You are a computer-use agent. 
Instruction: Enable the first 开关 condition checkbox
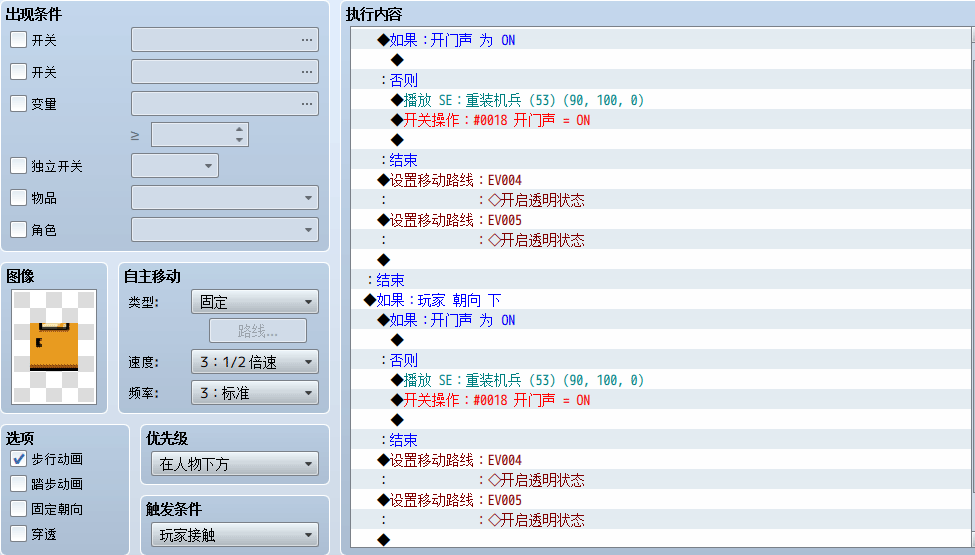pos(19,40)
